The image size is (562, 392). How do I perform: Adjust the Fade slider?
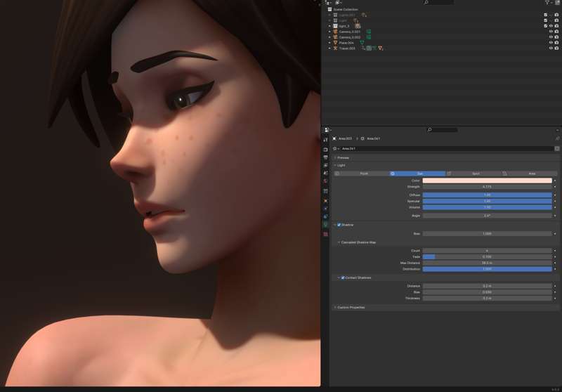(487, 256)
